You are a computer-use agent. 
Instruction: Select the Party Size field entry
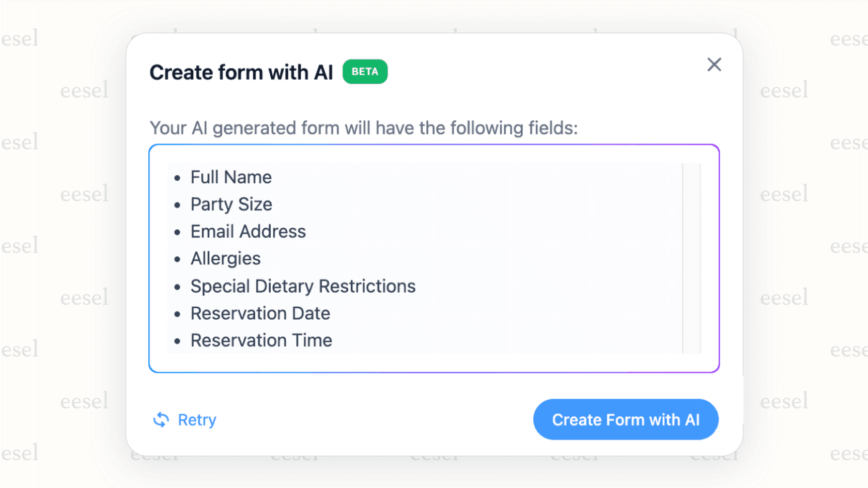pyautogui.click(x=231, y=204)
